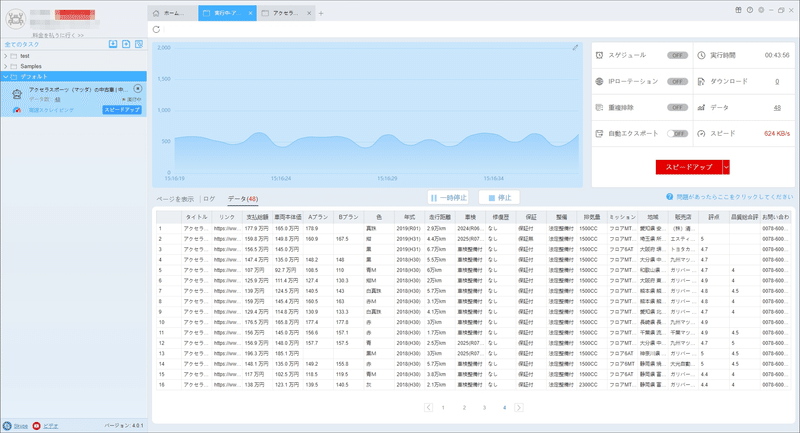Screen dimensions: 800x433
Task: Click the 177.9万円 cell in row 1
Action: [x=256, y=228]
